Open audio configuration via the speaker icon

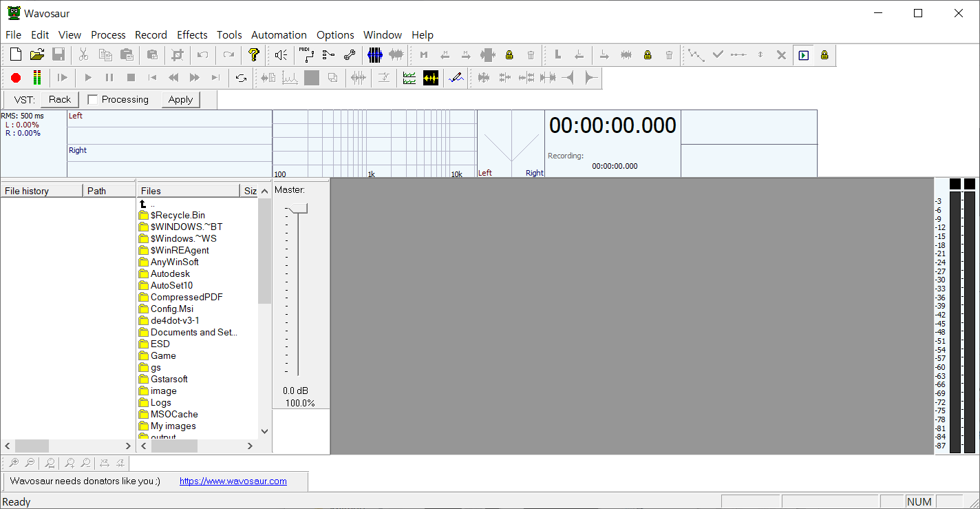pos(281,55)
